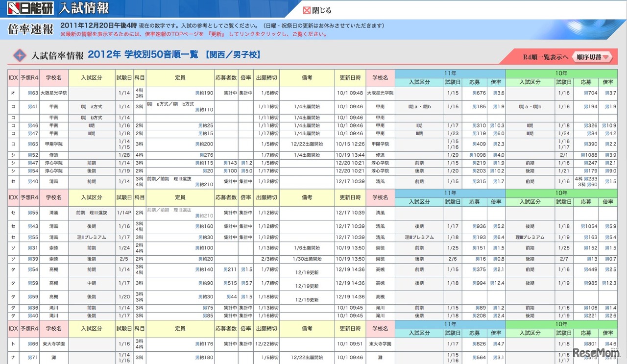The image size is (627, 364).
Task: Click the first green 10年 column header
Action: pos(561,73)
